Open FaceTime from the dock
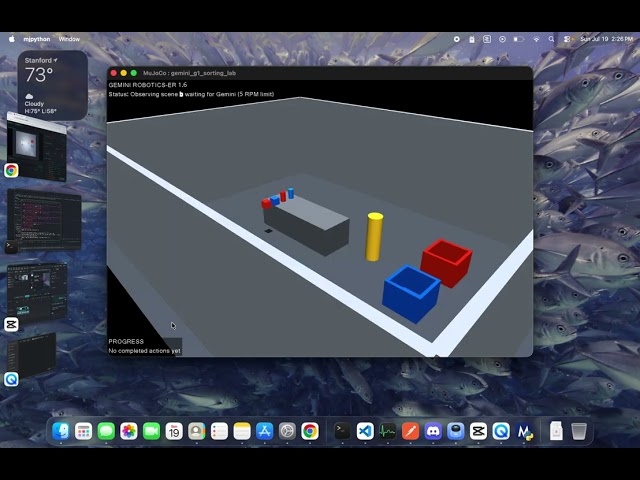The height and width of the screenshot is (480, 640). pos(151,431)
